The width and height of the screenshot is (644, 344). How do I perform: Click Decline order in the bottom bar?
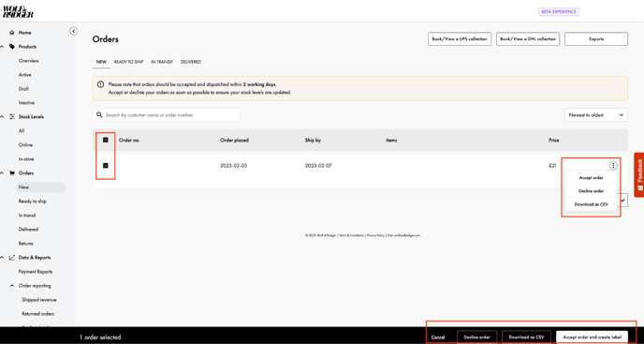click(x=476, y=337)
